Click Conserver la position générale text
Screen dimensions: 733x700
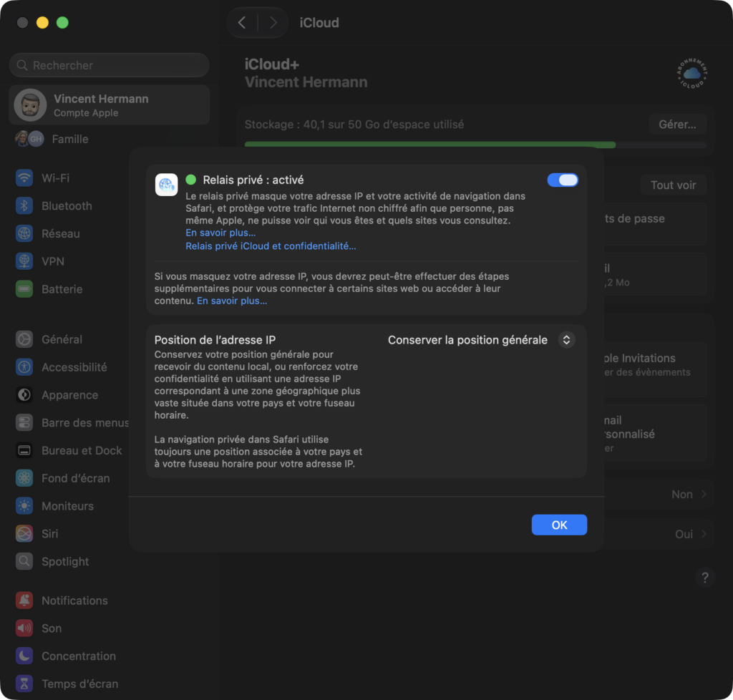click(x=467, y=340)
